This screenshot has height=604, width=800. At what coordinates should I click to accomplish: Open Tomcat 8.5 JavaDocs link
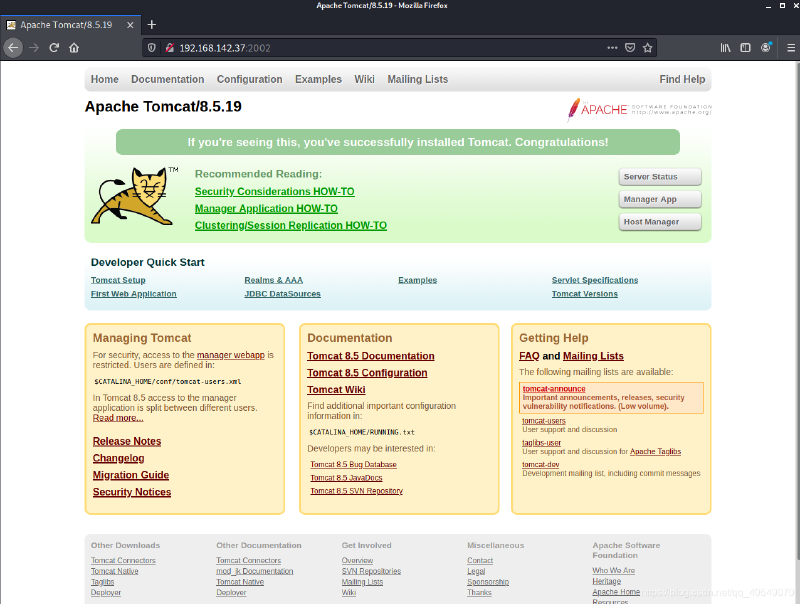click(x=346, y=477)
